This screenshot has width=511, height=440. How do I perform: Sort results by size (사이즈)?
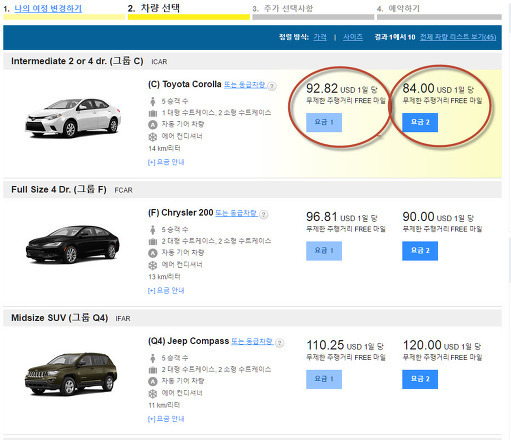point(353,37)
